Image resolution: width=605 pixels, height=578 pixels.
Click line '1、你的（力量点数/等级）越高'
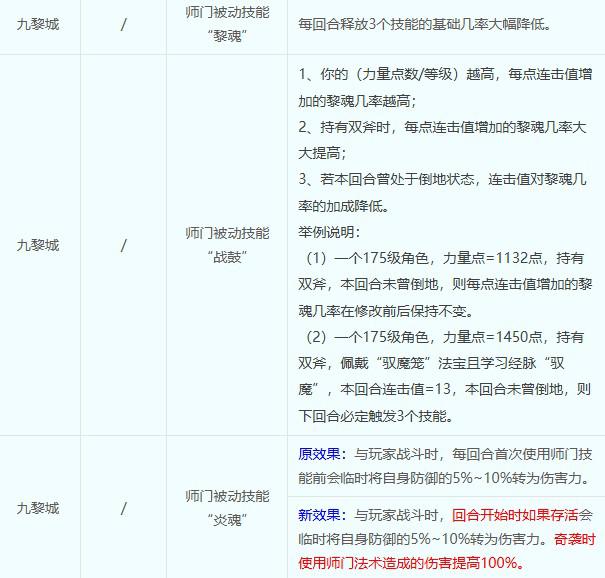pos(396,74)
